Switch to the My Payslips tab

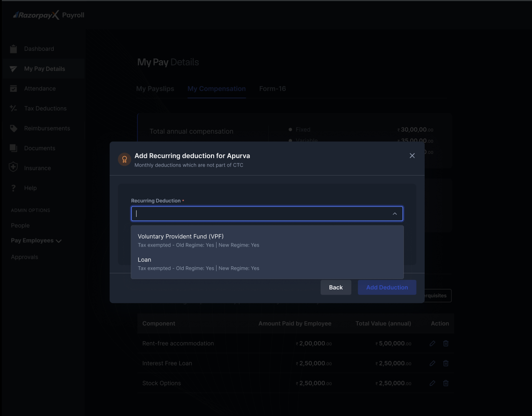(155, 89)
